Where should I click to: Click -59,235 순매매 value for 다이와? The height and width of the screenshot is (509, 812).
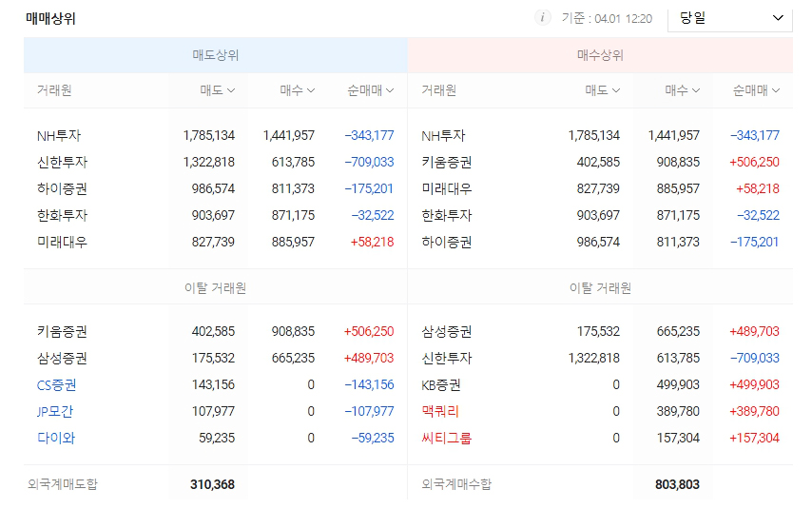tap(373, 438)
